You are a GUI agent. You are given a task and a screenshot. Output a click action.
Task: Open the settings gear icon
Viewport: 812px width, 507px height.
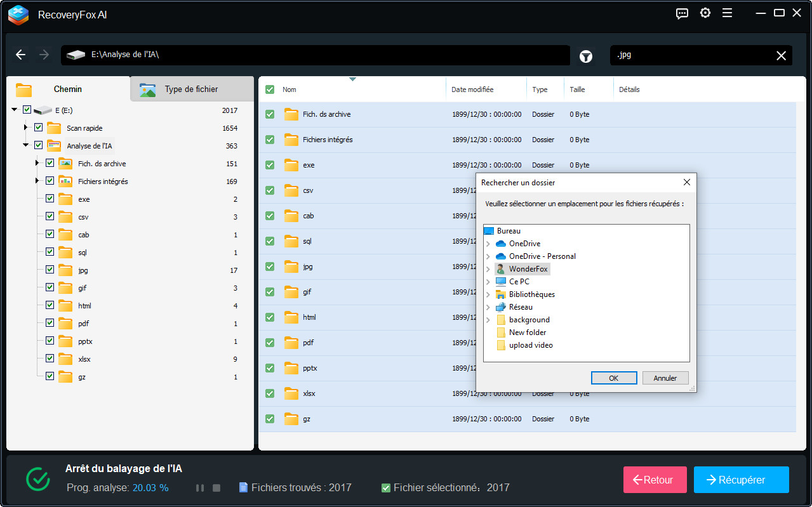[705, 13]
